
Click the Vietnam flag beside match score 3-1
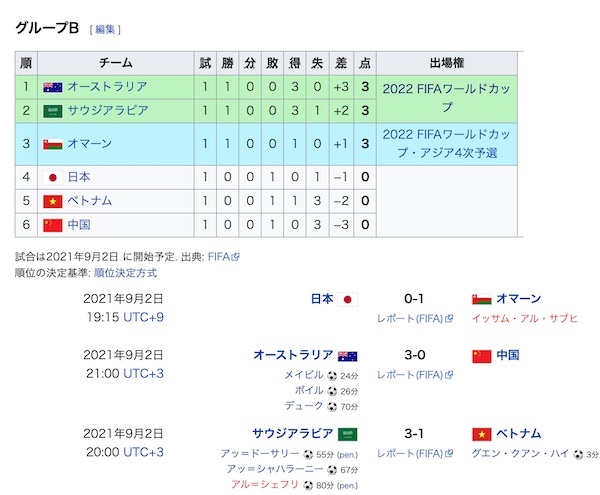pyautogui.click(x=481, y=434)
